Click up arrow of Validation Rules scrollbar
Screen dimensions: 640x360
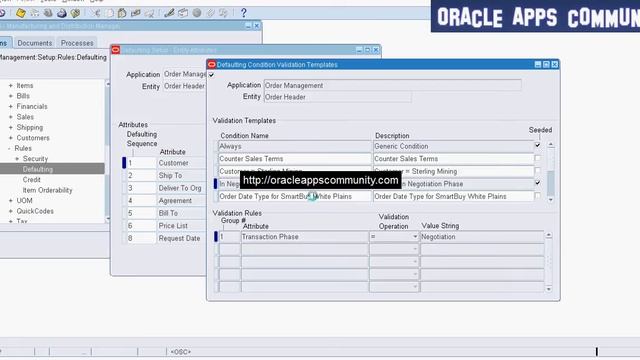549,236
